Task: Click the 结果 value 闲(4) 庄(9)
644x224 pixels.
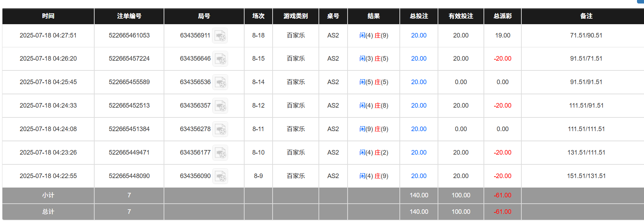Action: pyautogui.click(x=374, y=35)
